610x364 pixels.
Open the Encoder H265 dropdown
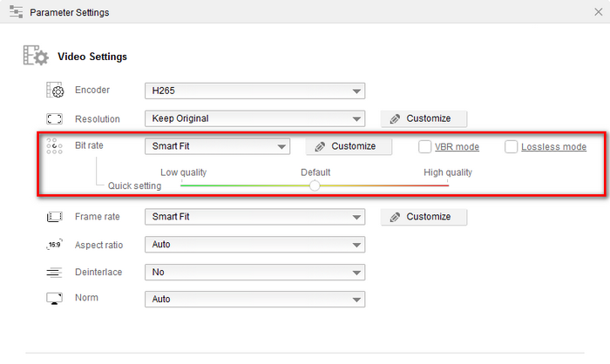254,91
